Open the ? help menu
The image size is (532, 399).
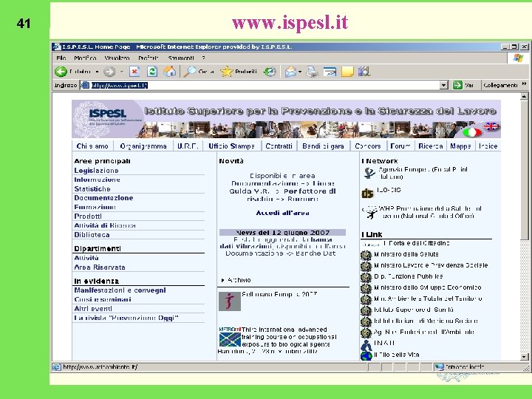point(204,58)
